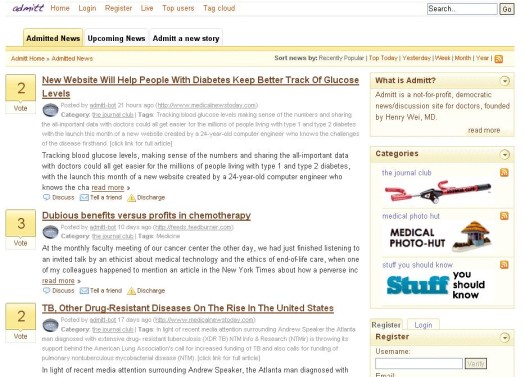Click the Verify username button
The width and height of the screenshot is (525, 377).
click(x=476, y=363)
